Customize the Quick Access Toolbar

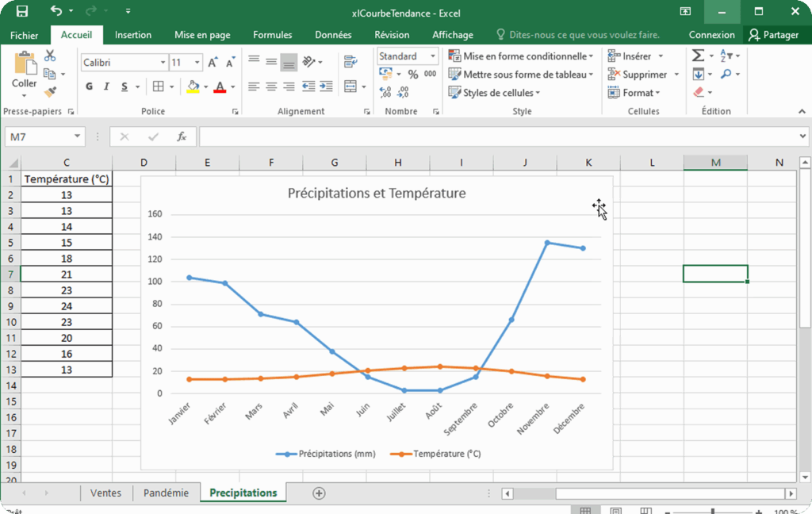click(128, 11)
